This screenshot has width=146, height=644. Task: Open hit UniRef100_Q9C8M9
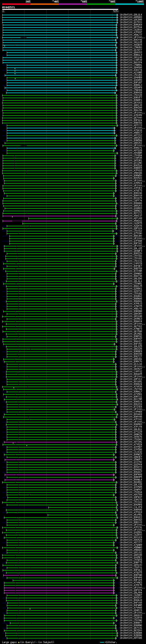131,20
